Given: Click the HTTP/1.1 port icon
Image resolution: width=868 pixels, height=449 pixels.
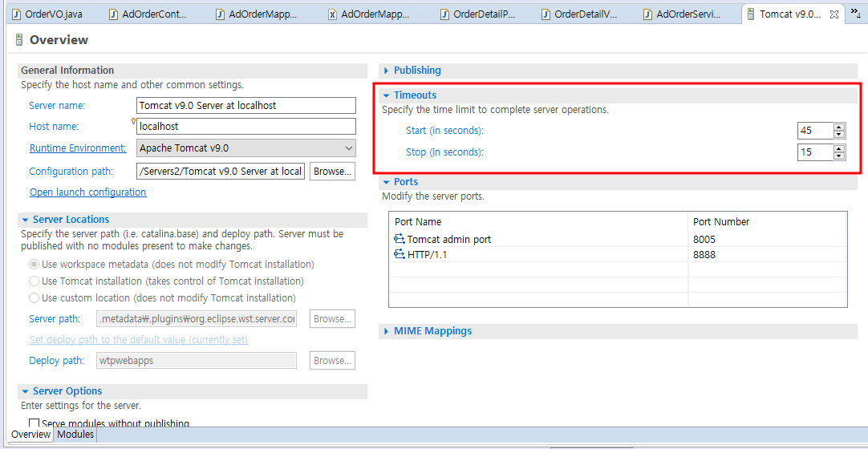Looking at the screenshot, I should pos(400,254).
